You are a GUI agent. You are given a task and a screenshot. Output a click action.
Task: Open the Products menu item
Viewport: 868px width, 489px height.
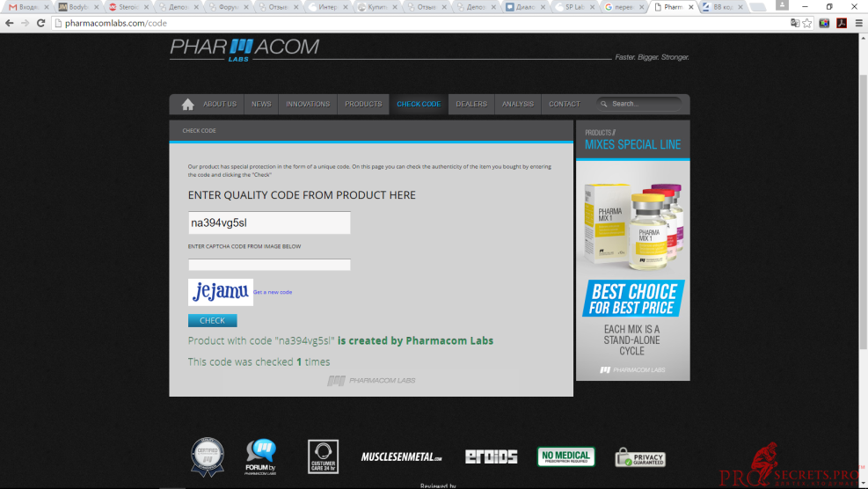363,105
